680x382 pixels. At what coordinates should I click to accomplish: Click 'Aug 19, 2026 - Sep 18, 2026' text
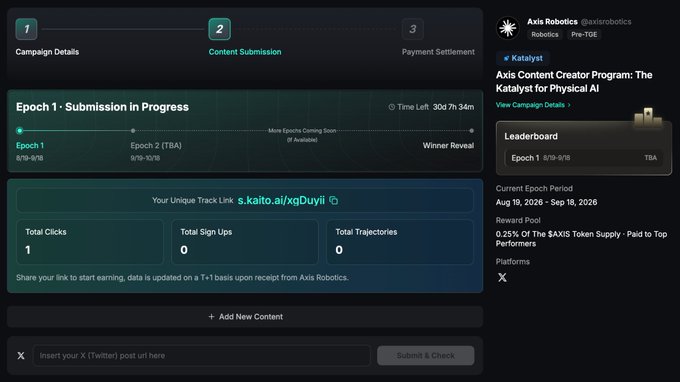tap(546, 202)
